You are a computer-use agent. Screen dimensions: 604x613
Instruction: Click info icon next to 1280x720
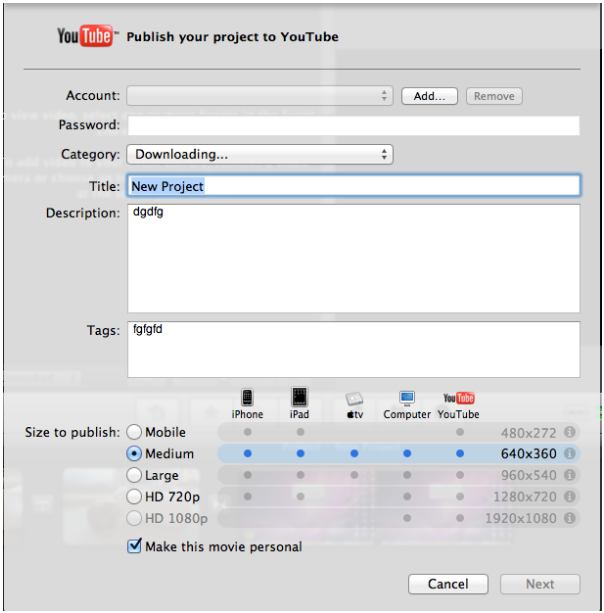(x=570, y=496)
